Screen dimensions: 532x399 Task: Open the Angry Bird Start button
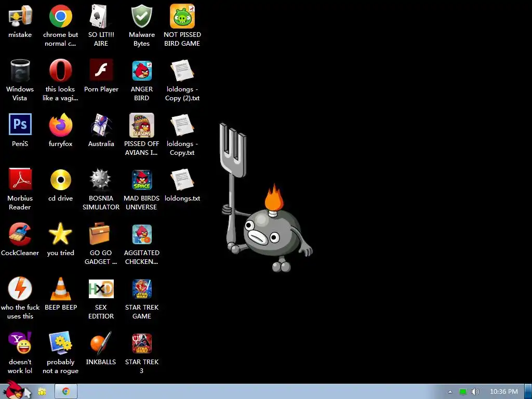[x=14, y=390]
